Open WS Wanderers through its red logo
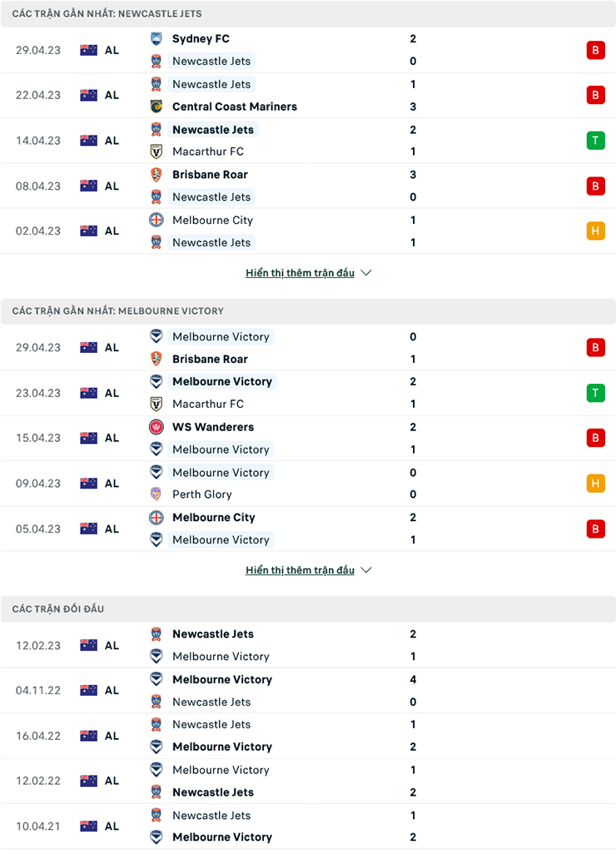The height and width of the screenshot is (854, 616). tap(158, 426)
